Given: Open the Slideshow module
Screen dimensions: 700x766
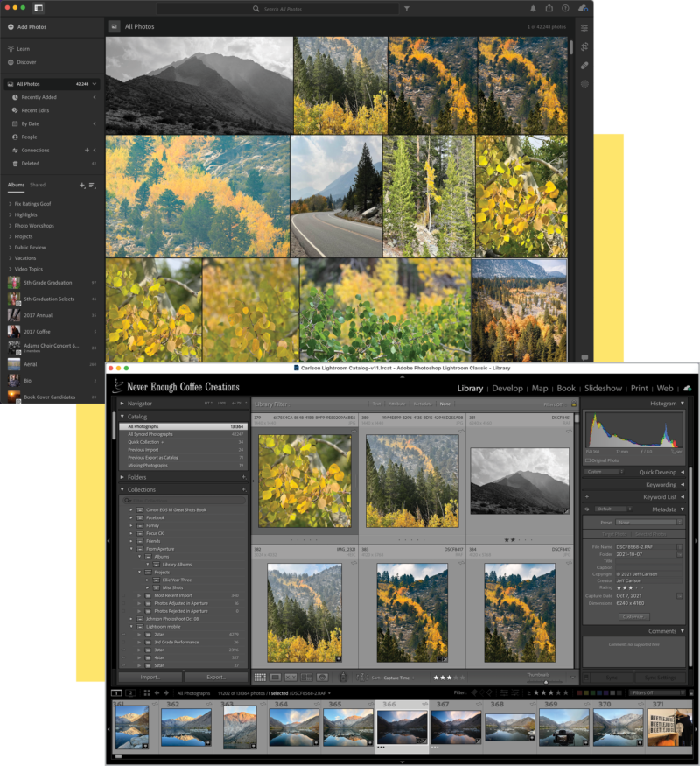Looking at the screenshot, I should point(604,389).
